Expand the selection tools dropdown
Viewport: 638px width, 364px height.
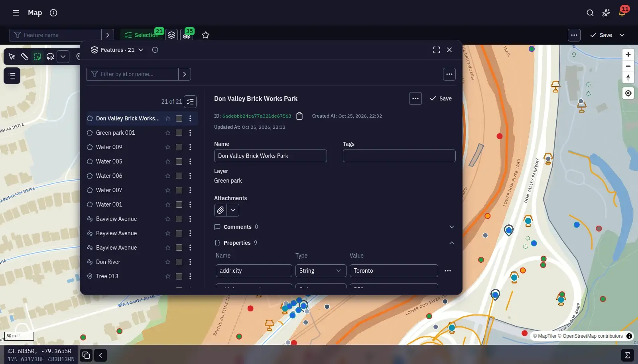(x=63, y=57)
